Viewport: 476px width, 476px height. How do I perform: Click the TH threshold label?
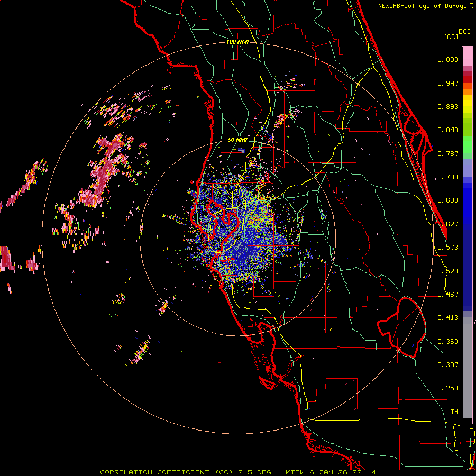point(454,412)
